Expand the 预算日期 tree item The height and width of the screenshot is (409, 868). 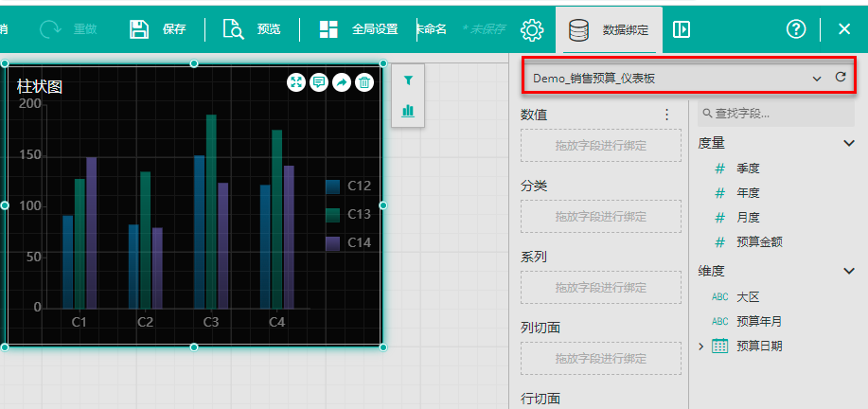tap(701, 347)
